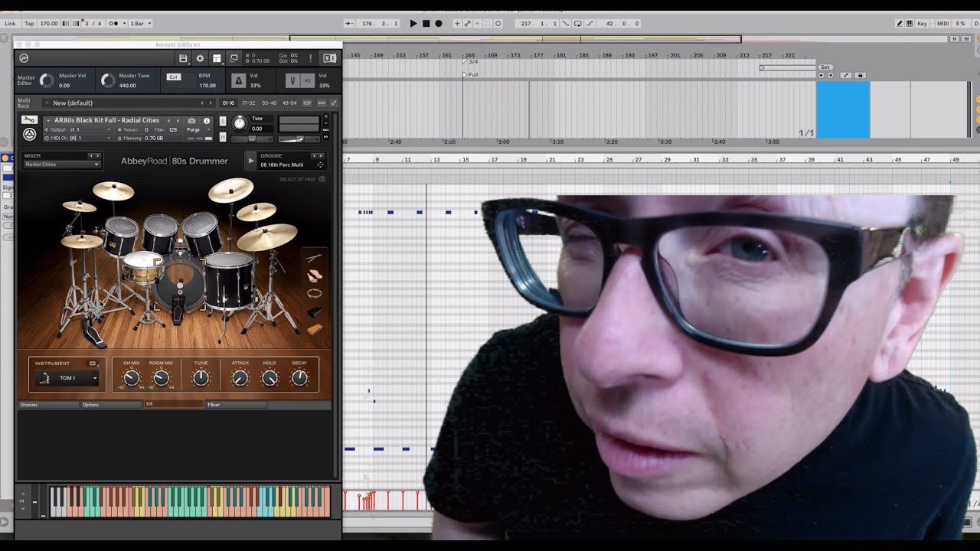Open the NI info pane icon

[x=329, y=58]
